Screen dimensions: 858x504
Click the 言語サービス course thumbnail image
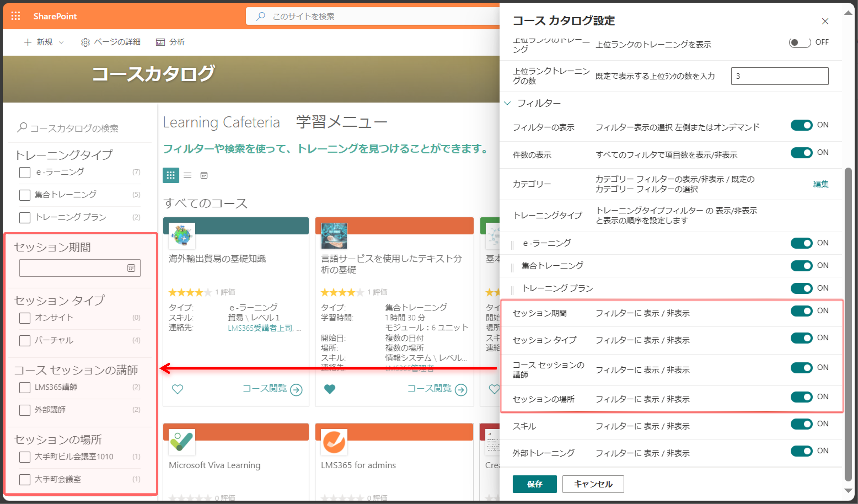(x=334, y=236)
